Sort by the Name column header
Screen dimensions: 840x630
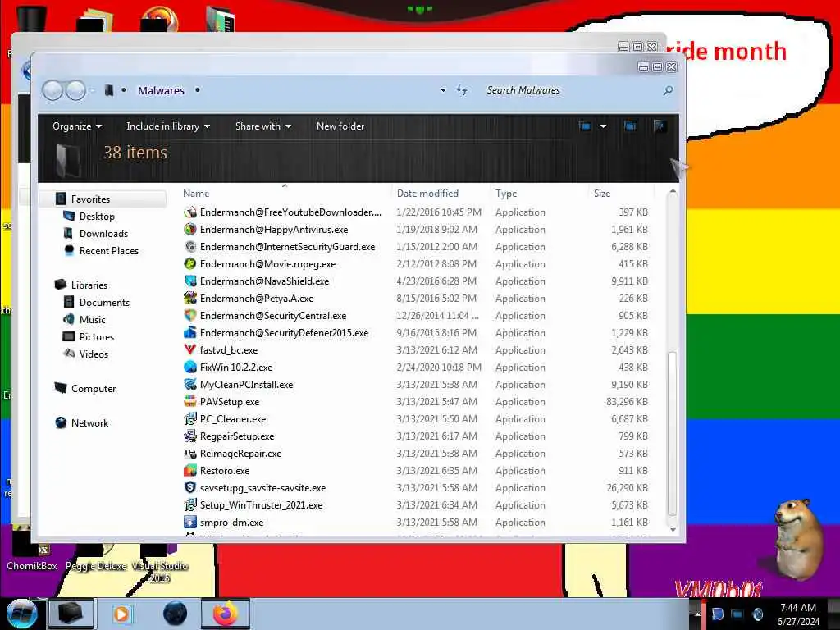(285, 194)
